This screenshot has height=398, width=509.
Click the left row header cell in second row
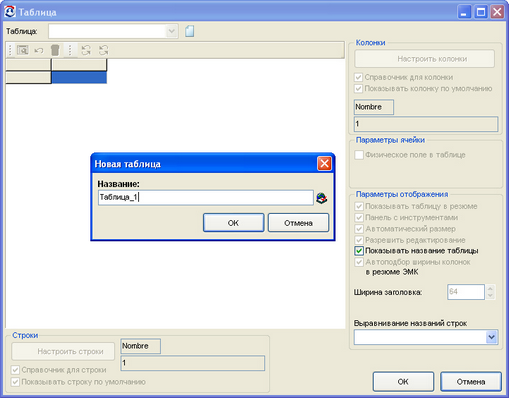click(x=28, y=77)
